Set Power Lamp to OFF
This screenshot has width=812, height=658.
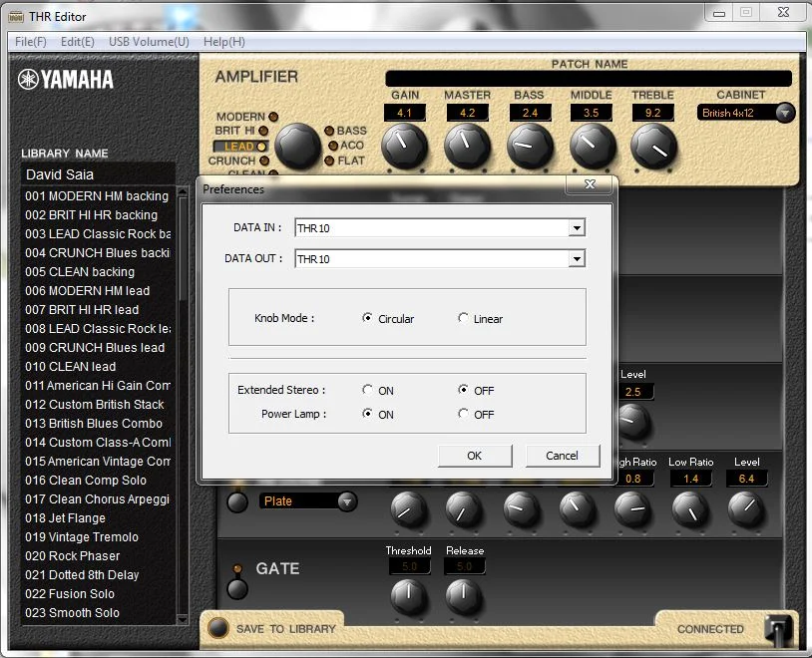pos(463,414)
